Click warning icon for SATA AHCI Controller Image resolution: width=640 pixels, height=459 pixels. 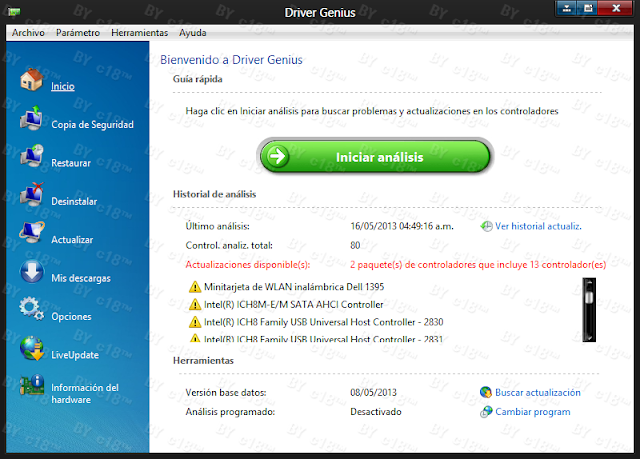pyautogui.click(x=195, y=304)
